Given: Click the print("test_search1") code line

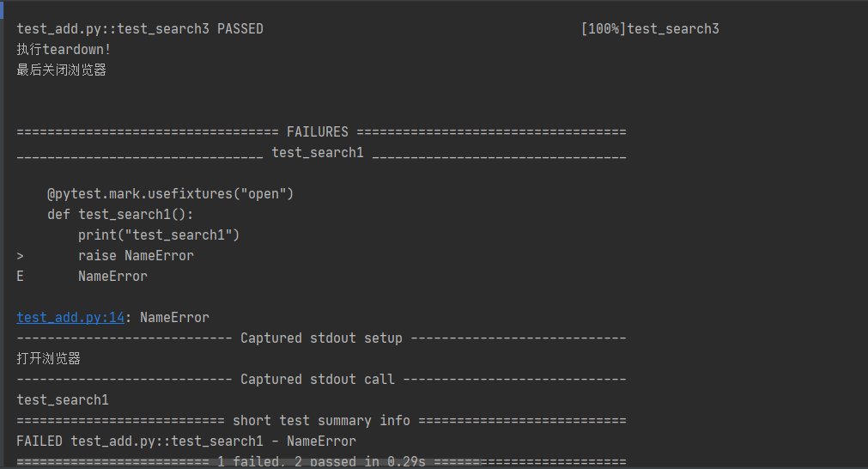Looking at the screenshot, I should [159, 235].
